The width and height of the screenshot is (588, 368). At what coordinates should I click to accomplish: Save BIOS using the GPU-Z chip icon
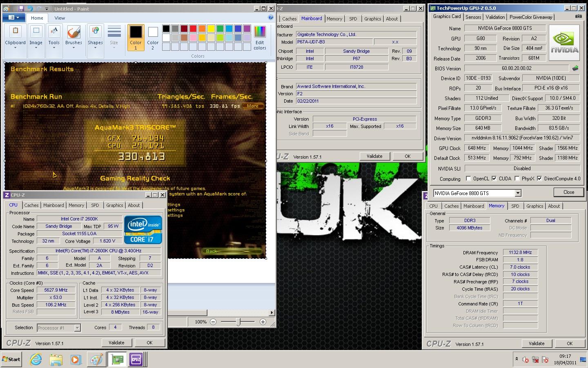tap(576, 68)
